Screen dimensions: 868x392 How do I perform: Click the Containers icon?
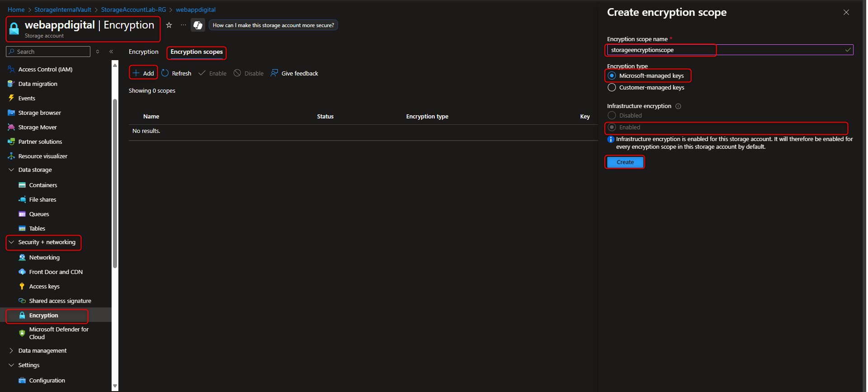[22, 185]
